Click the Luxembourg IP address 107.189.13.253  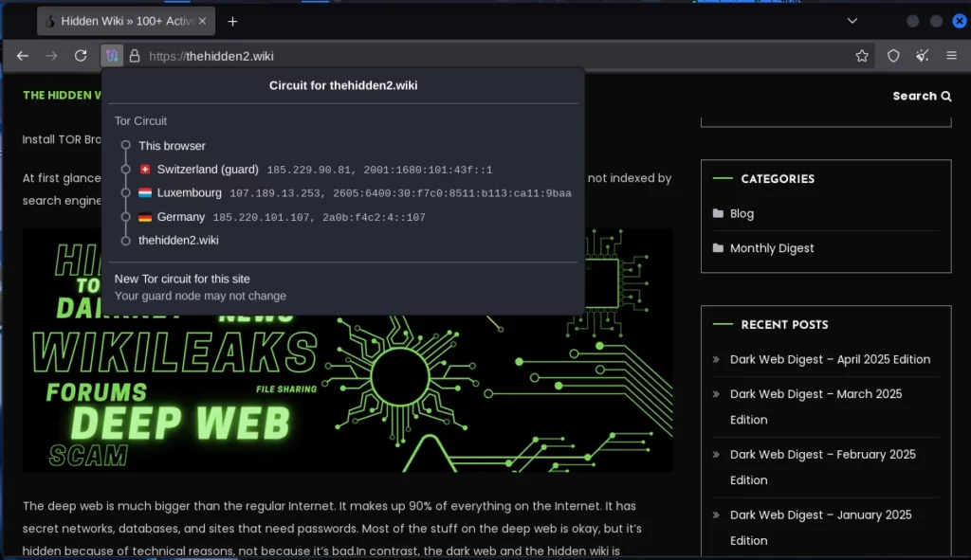coord(276,193)
